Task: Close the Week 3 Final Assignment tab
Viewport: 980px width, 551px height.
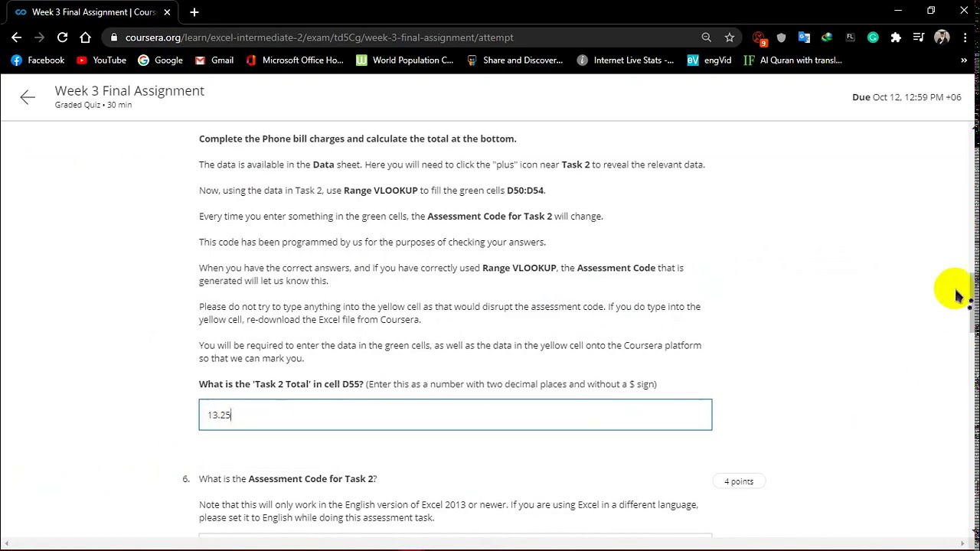Action: 167,11
